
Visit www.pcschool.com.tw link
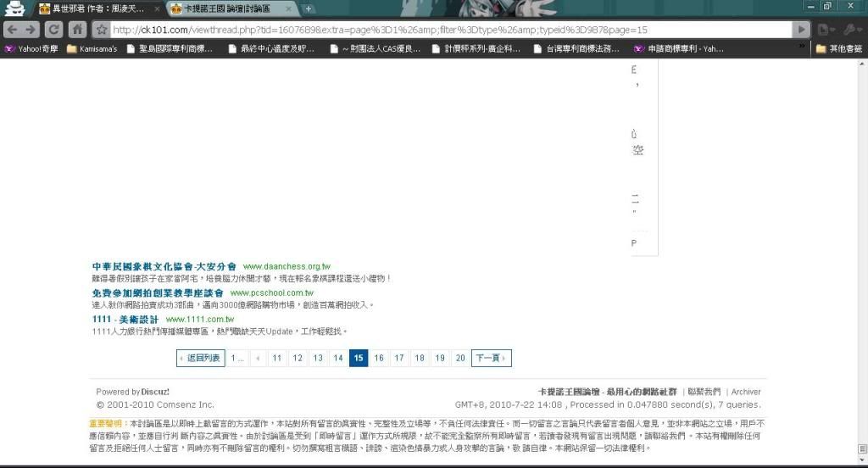tap(272, 293)
